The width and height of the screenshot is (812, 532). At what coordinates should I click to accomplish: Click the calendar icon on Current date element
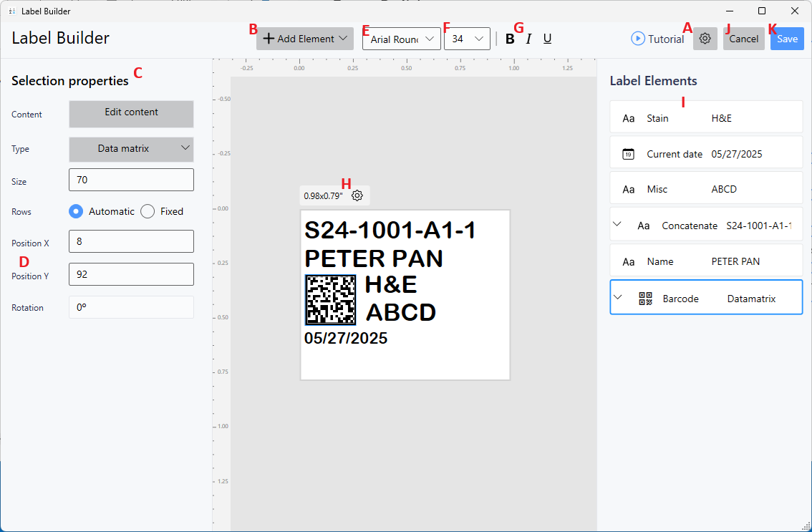point(629,153)
